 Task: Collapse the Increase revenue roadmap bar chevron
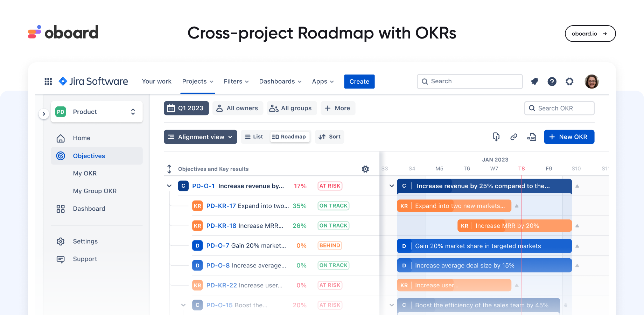[392, 186]
